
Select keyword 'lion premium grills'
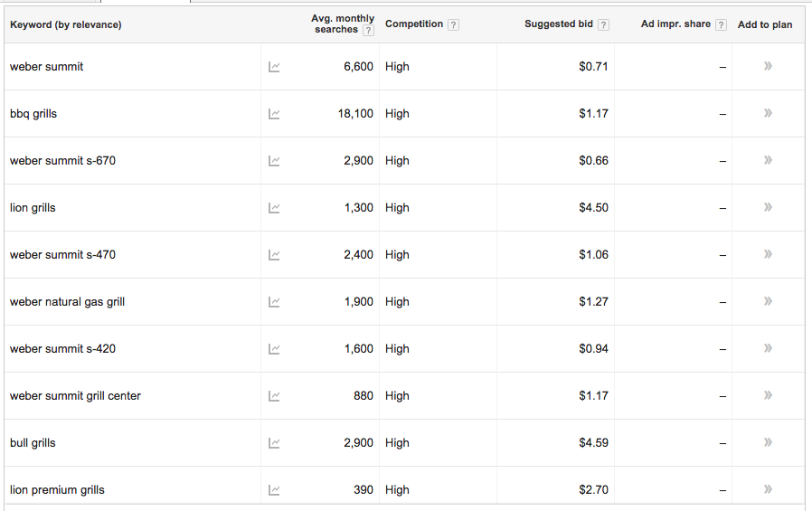57,490
